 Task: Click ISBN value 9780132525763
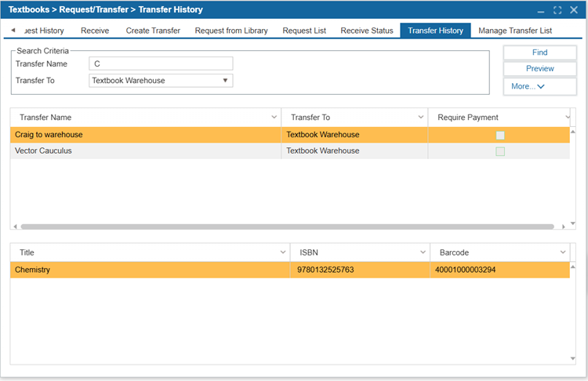pyautogui.click(x=325, y=270)
